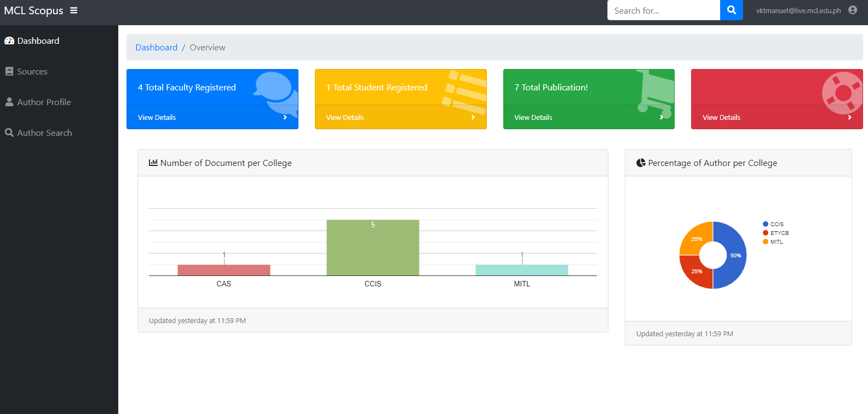Click the Dashboard gauge icon in sidebar
This screenshot has height=414, width=868.
(x=9, y=41)
